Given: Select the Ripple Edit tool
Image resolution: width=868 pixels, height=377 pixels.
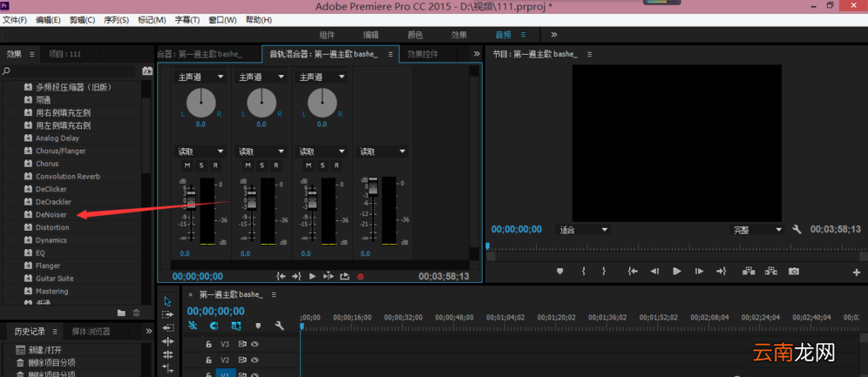Looking at the screenshot, I should pyautogui.click(x=167, y=341).
